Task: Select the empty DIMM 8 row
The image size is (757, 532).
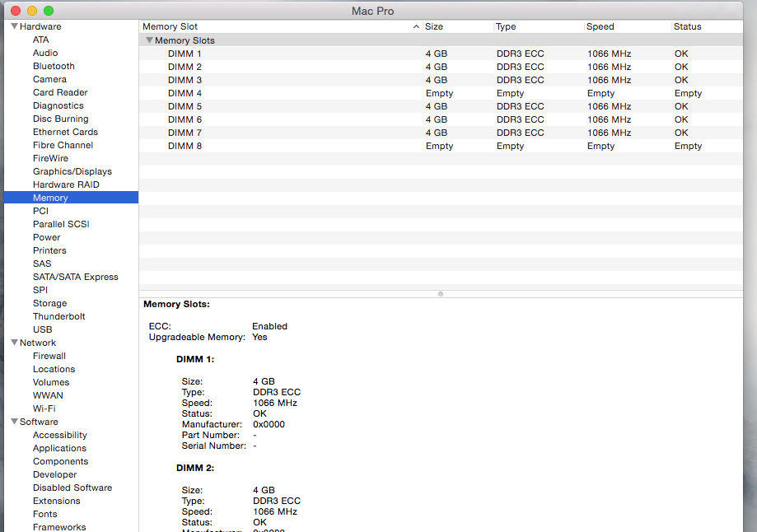Action: tap(441, 146)
